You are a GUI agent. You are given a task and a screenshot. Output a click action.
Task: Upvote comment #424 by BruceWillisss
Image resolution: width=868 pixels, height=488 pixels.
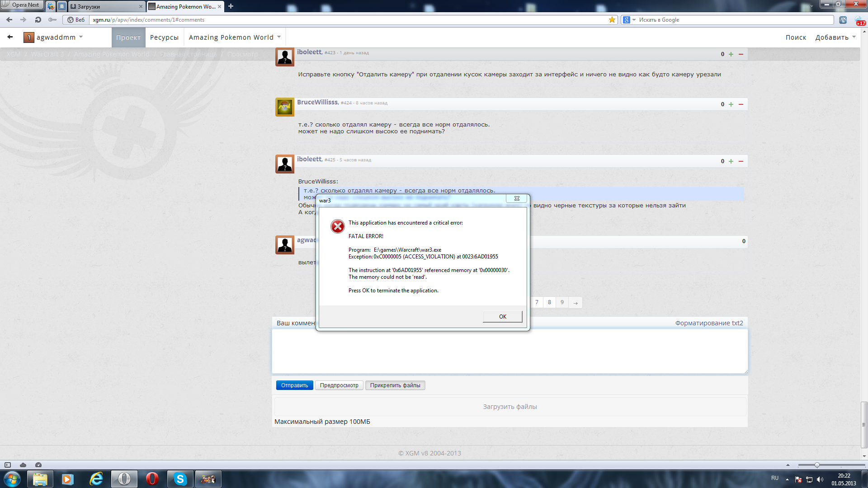731,104
